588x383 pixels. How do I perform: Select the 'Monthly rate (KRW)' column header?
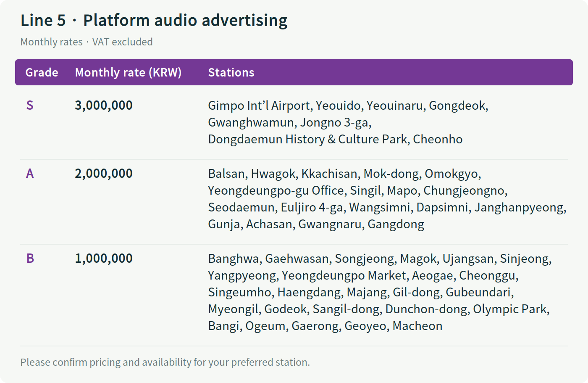128,72
